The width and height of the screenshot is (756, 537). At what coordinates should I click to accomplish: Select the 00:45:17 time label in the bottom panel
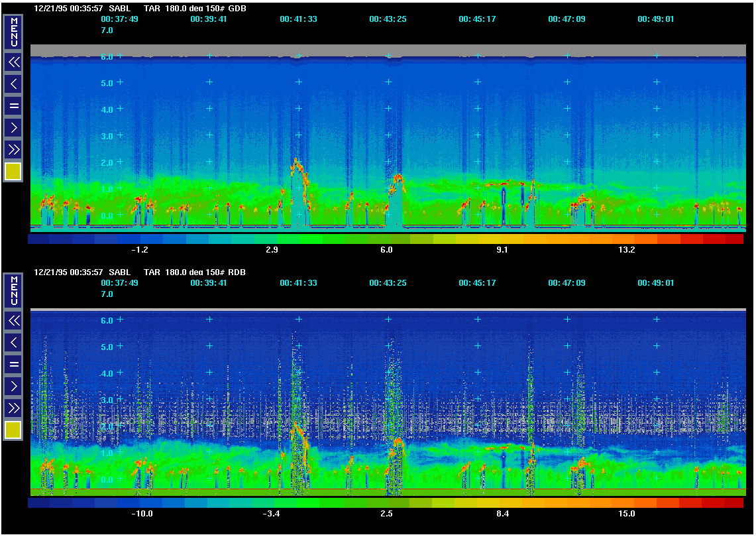click(477, 283)
